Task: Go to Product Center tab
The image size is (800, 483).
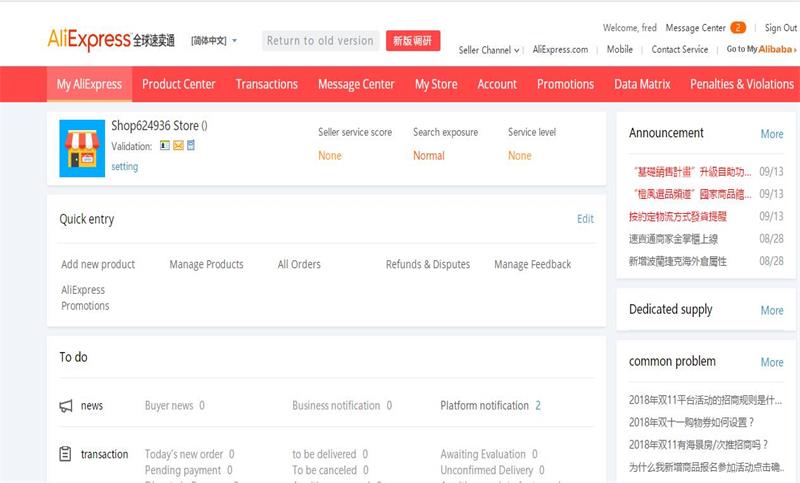Action: (179, 84)
